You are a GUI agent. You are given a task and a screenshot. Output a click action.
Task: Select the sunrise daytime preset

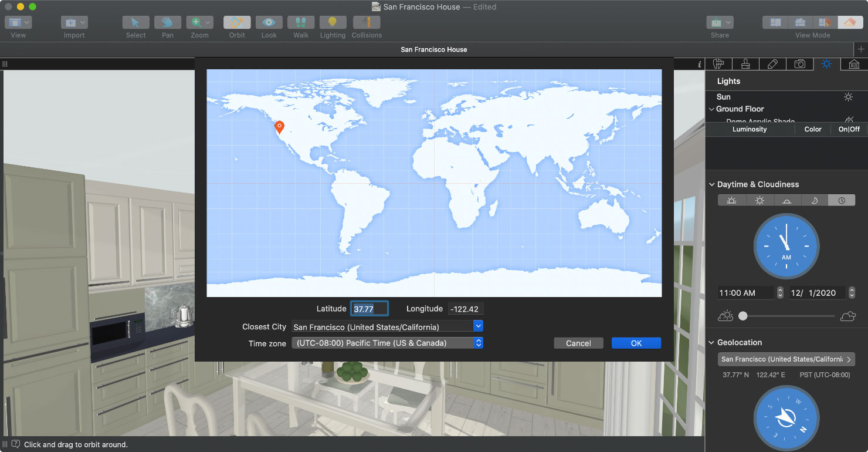click(731, 200)
